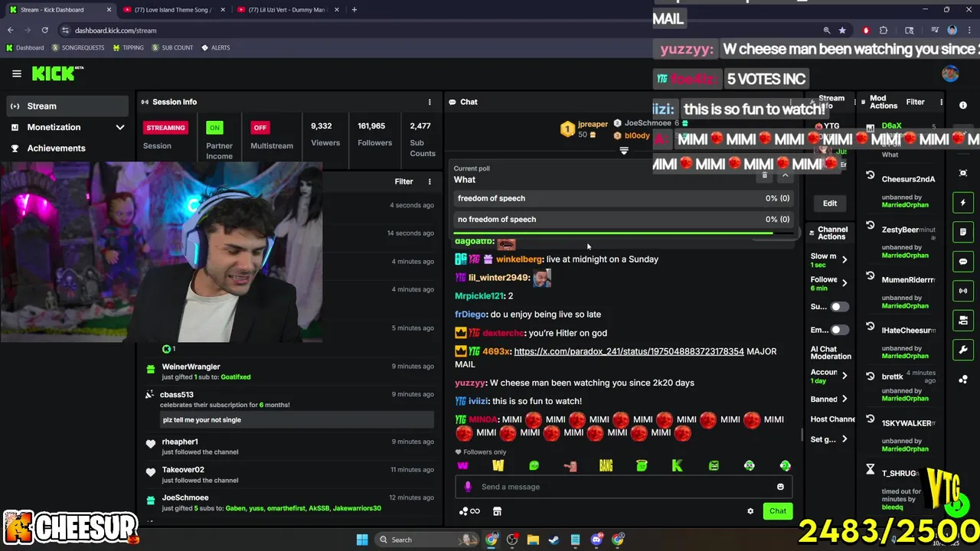Click the lightning bolt quick action icon
The width and height of the screenshot is (980, 551).
pos(963,203)
